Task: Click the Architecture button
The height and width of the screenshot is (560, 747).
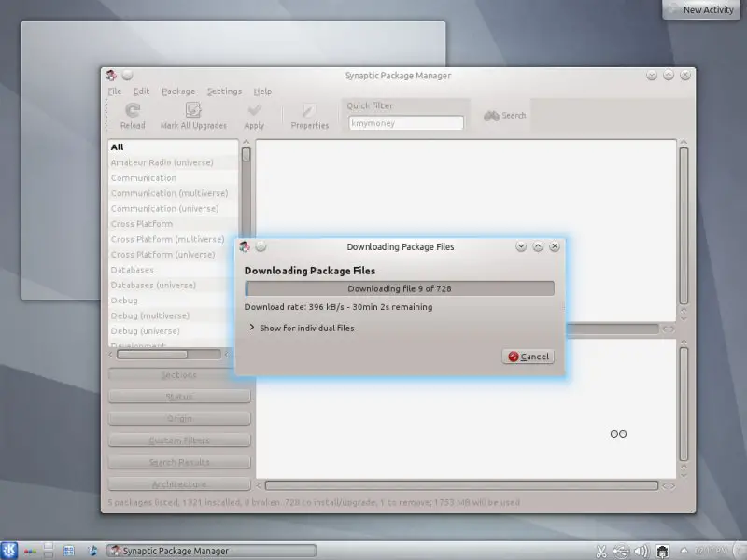Action: (x=179, y=484)
